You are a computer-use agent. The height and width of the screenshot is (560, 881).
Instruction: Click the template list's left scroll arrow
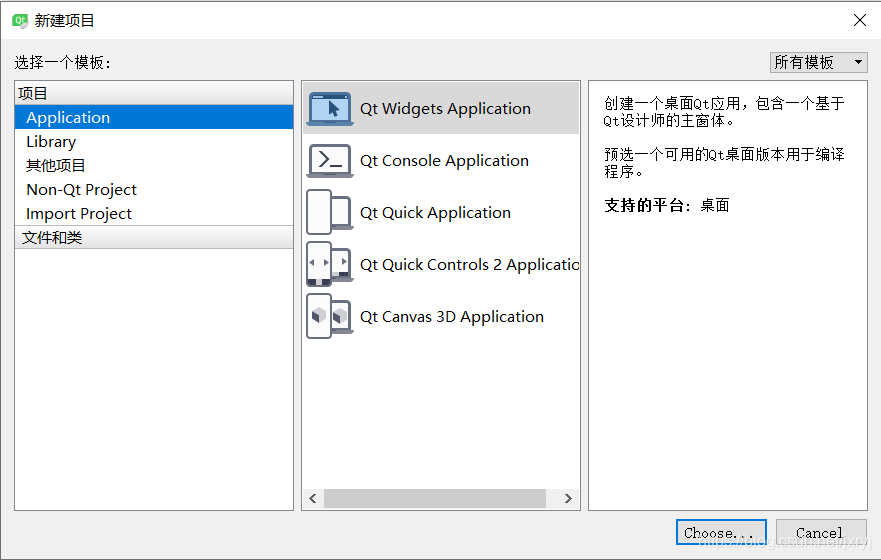pos(313,498)
